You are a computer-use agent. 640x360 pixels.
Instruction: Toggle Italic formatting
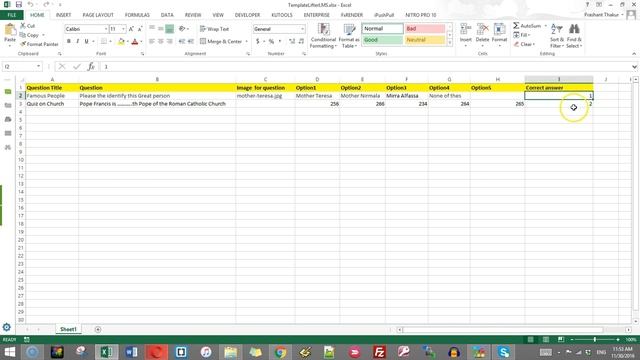pyautogui.click(x=78, y=41)
